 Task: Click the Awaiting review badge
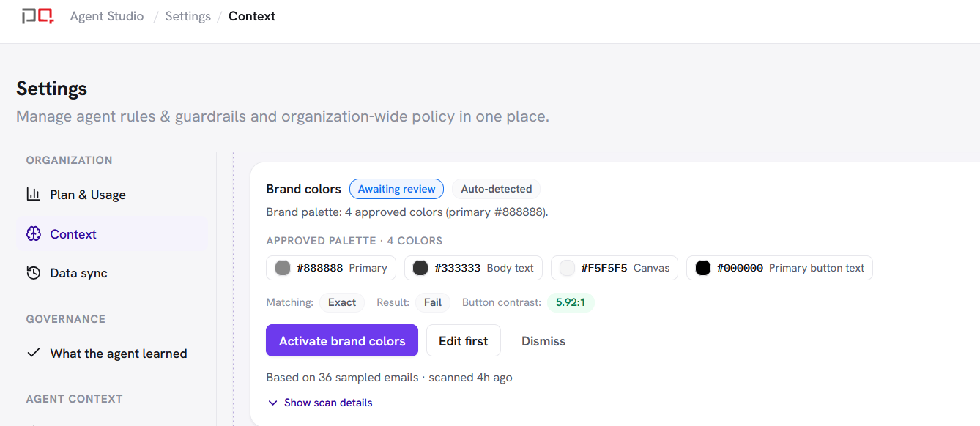click(397, 189)
